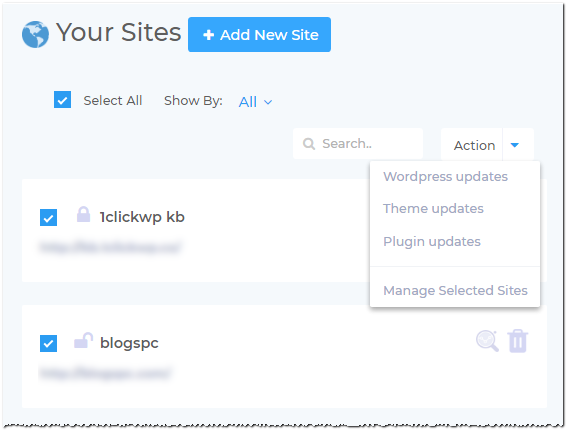Click the Action button label
Screen dimensions: 567x436
coord(474,145)
